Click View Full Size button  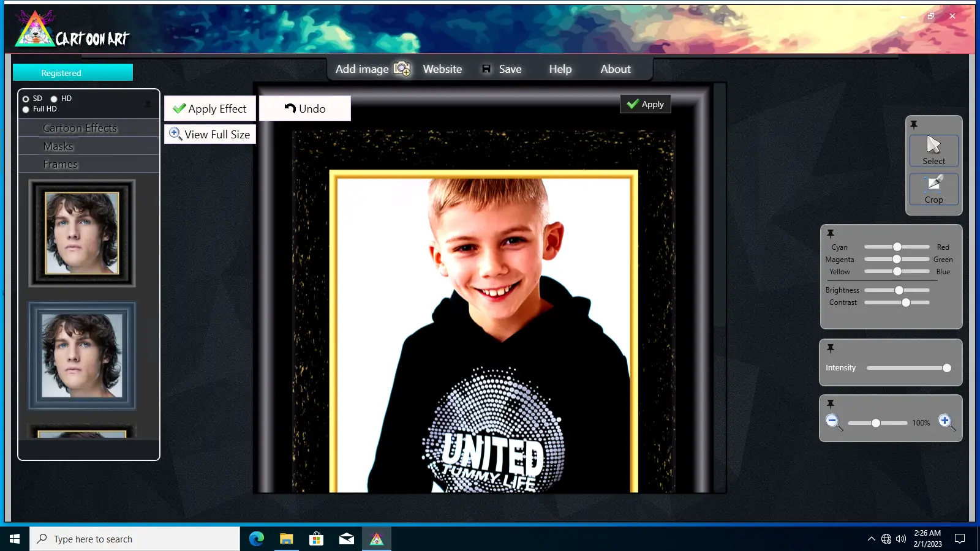(210, 134)
